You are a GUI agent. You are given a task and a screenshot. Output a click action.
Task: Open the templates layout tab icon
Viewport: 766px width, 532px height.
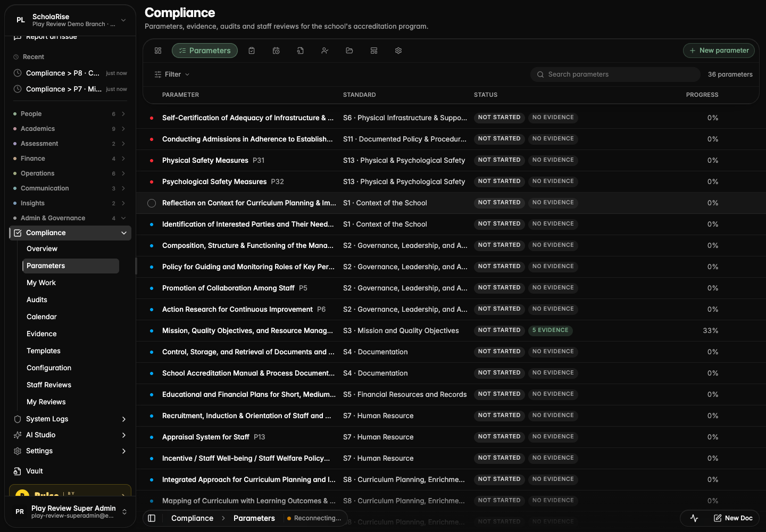[x=374, y=51]
